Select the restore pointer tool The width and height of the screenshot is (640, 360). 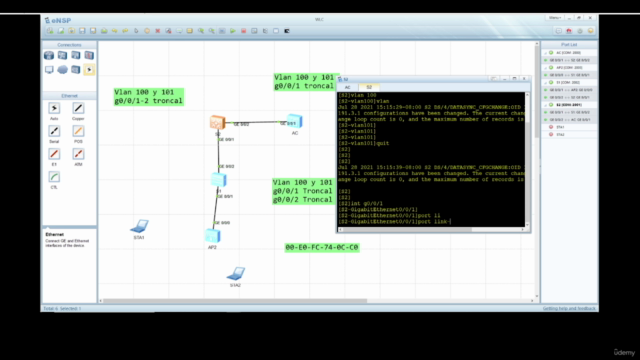point(136,31)
